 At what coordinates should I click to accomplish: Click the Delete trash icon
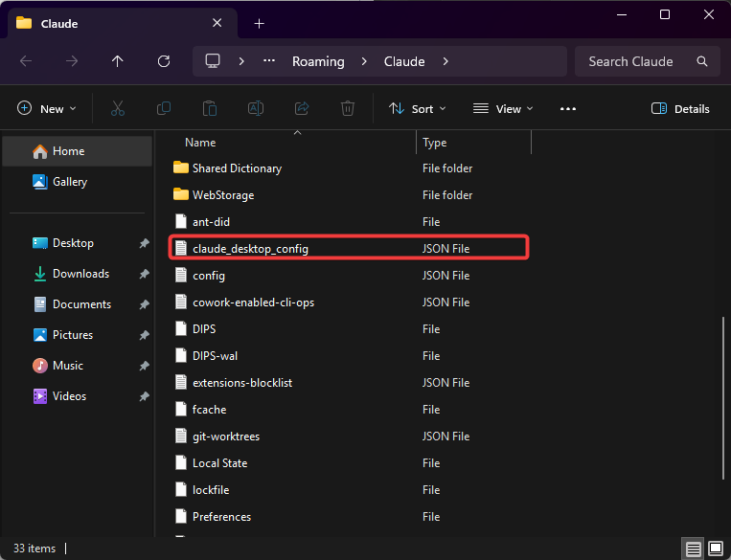tap(348, 108)
